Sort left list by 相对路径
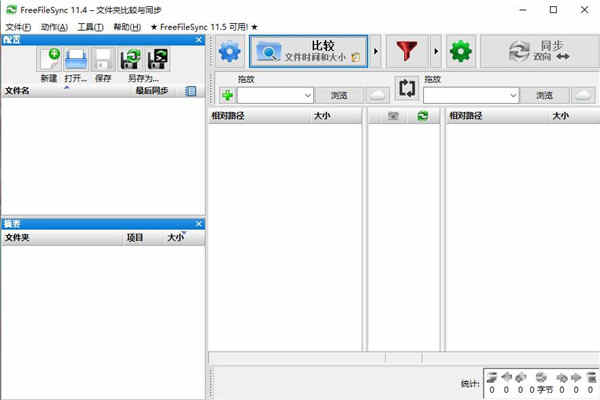Viewport: 600px width, 400px height. (228, 116)
